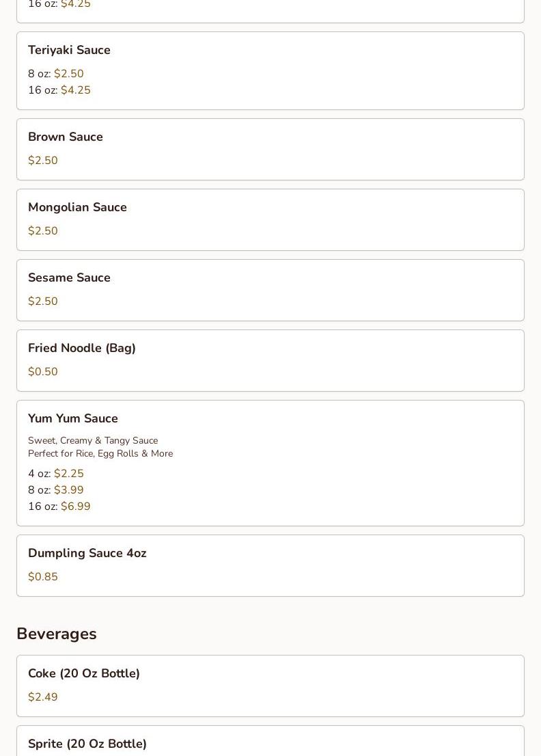Click Brown Sauce $2.50 price
This screenshot has height=756, width=541.
[x=43, y=161]
